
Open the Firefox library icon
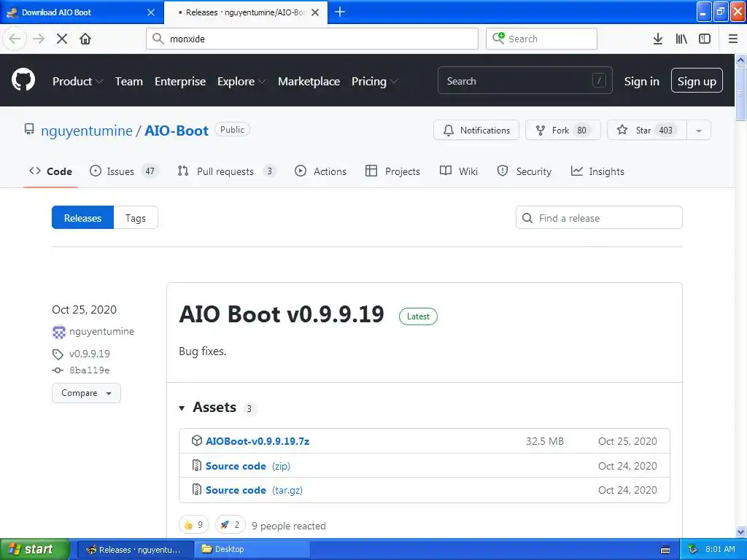(x=681, y=39)
